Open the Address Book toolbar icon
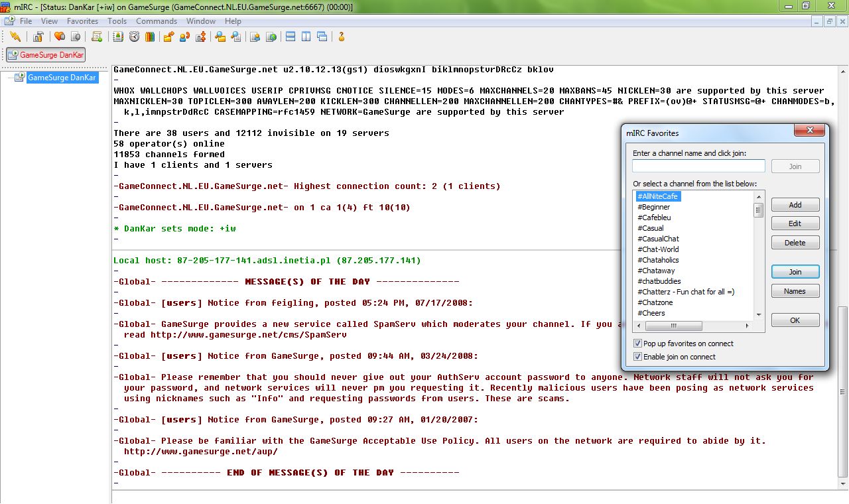849x504 pixels. pyautogui.click(x=118, y=36)
